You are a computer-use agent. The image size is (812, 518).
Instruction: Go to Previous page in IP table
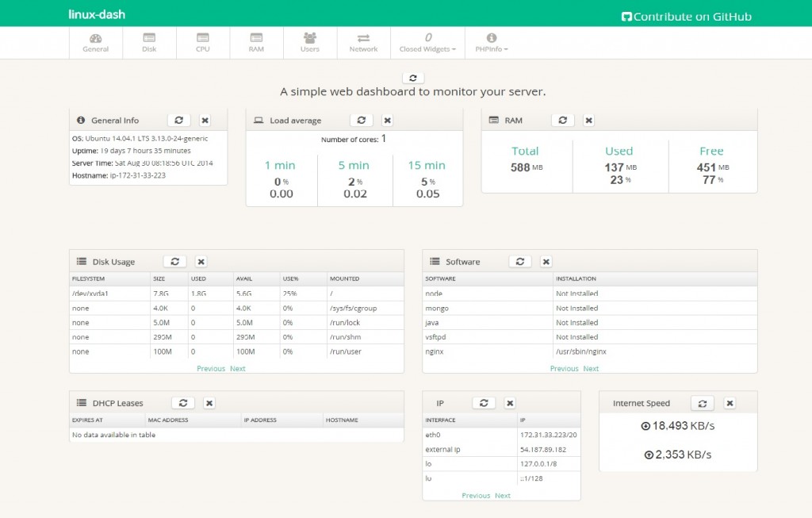click(476, 496)
